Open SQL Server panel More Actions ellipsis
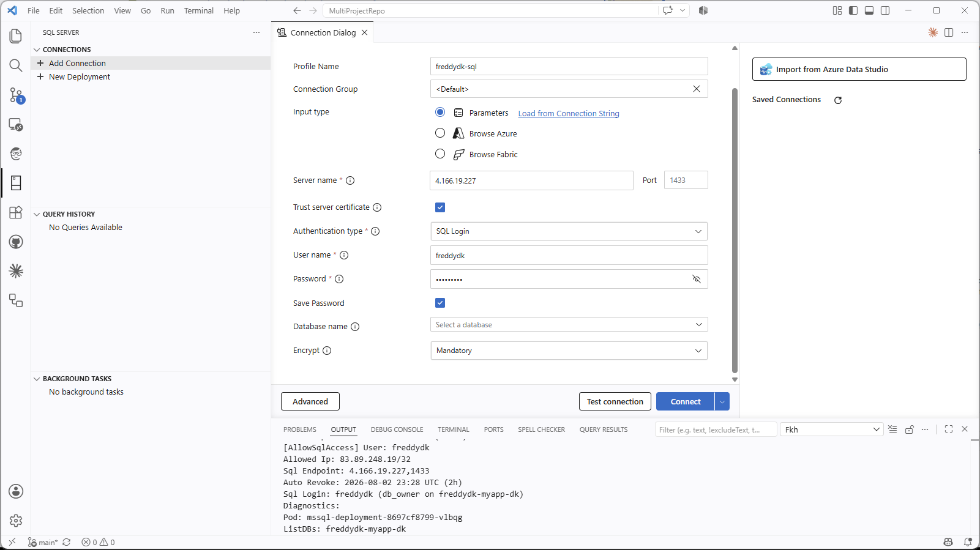 click(x=256, y=32)
